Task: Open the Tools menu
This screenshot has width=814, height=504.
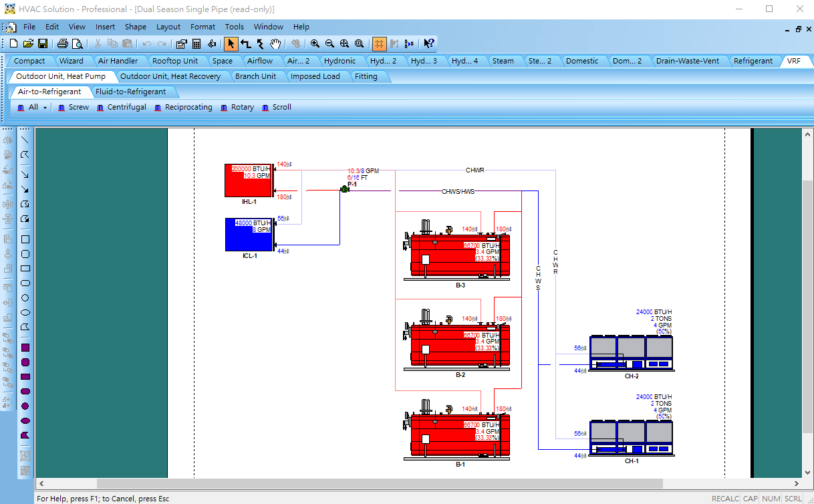Action: [235, 27]
